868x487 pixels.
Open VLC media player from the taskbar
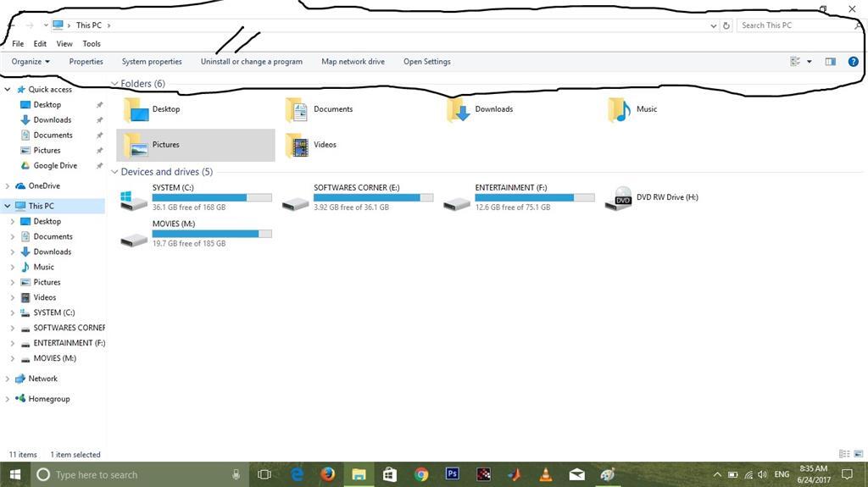[545, 474]
